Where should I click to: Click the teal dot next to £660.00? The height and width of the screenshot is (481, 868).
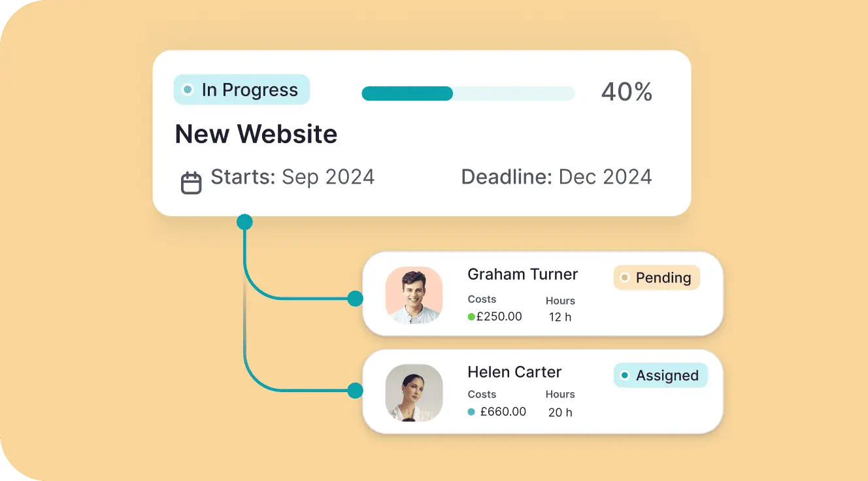coord(471,412)
